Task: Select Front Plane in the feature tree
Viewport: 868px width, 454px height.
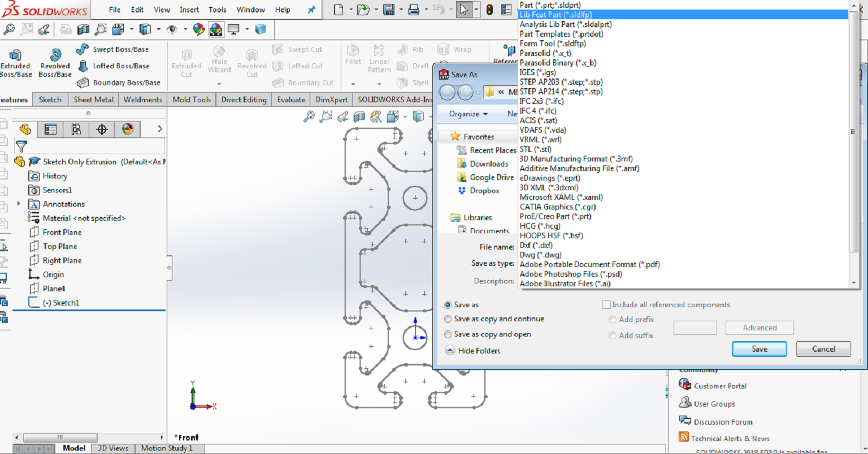Action: (x=62, y=232)
